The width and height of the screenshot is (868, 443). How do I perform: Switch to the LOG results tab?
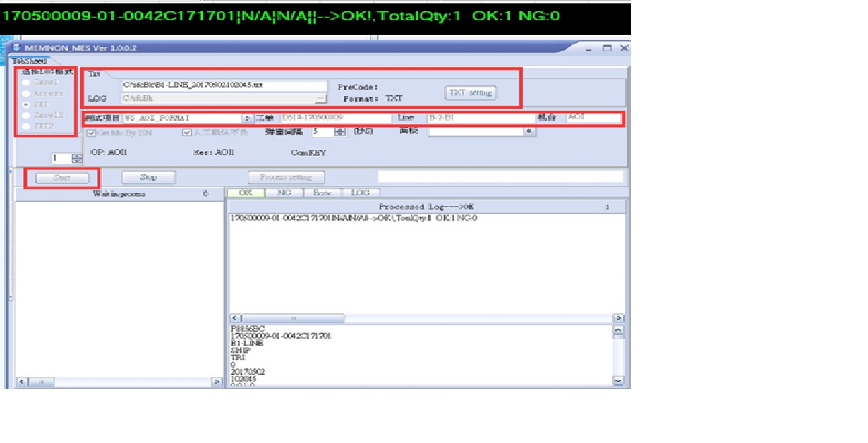361,193
